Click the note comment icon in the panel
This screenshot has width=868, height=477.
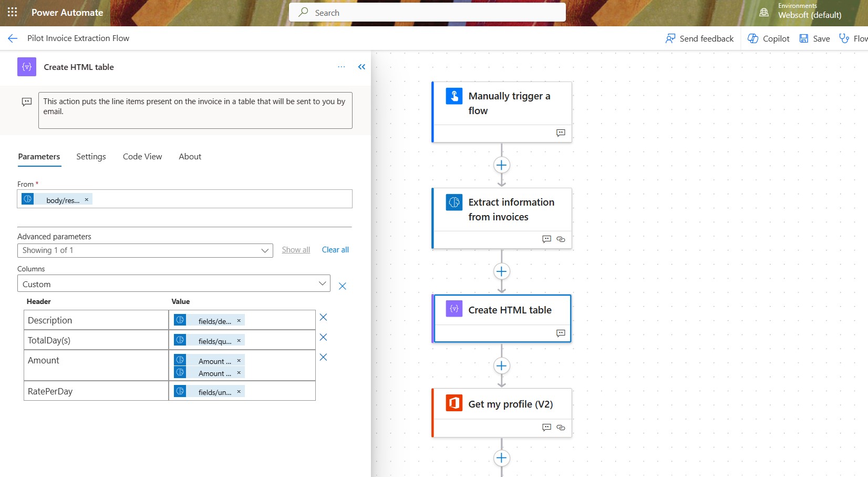tap(27, 102)
